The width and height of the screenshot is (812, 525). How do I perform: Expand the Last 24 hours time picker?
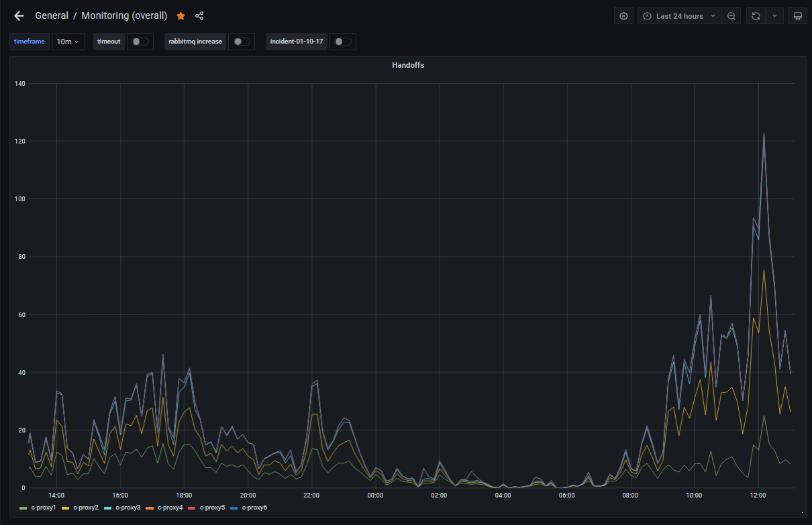pos(680,16)
